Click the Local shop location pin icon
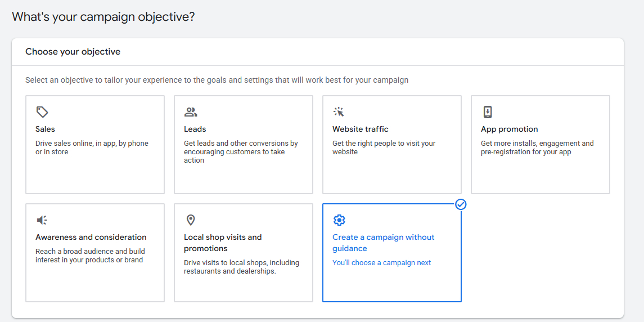Screen dimensions: 644x322 (x=191, y=220)
